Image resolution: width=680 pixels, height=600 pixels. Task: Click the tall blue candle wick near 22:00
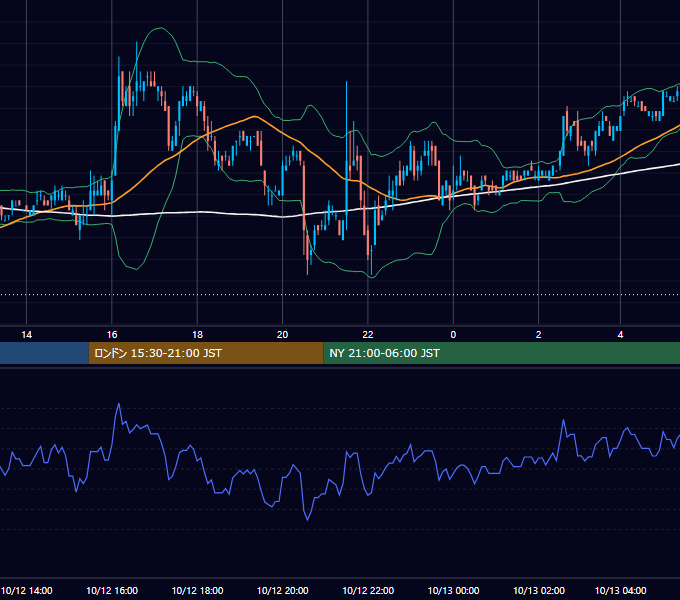click(x=347, y=121)
